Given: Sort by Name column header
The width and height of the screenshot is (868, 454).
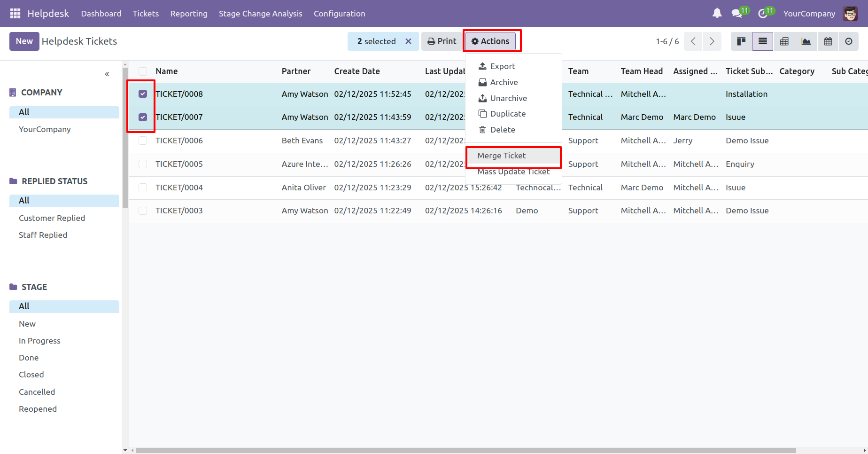Looking at the screenshot, I should click(x=167, y=71).
